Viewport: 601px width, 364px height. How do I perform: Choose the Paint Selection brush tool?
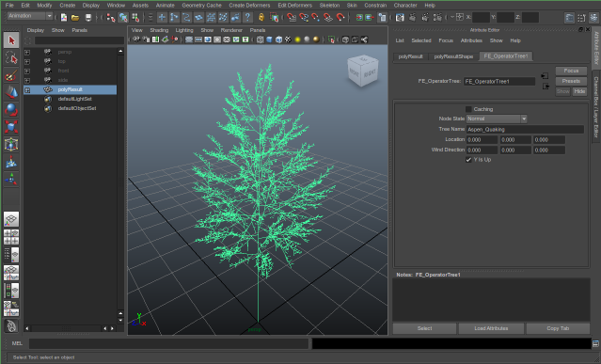(11, 75)
